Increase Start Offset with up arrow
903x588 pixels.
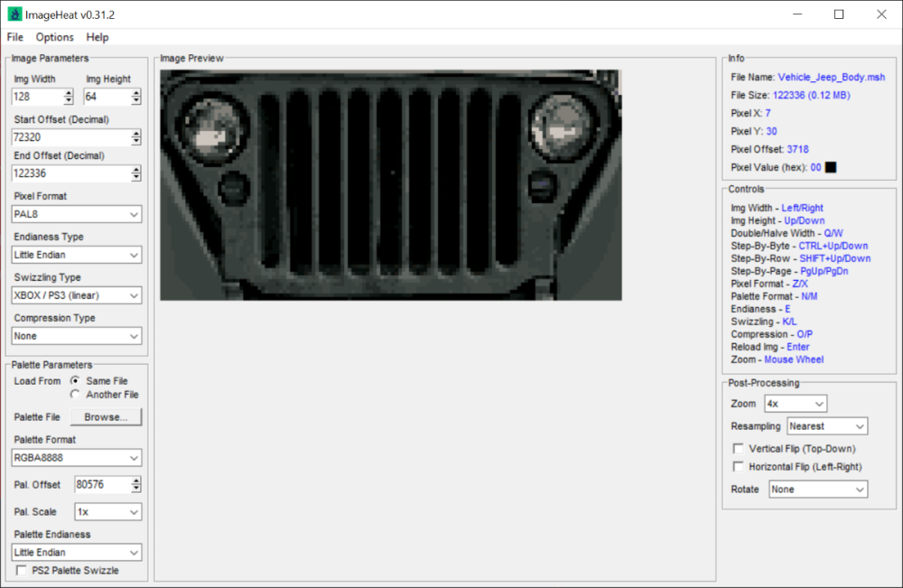pyautogui.click(x=136, y=133)
